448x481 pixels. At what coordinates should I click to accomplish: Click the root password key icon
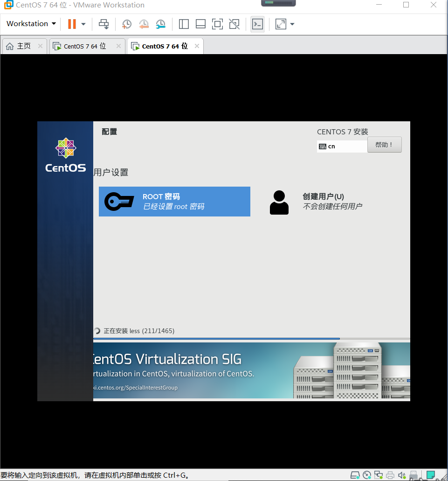click(119, 202)
